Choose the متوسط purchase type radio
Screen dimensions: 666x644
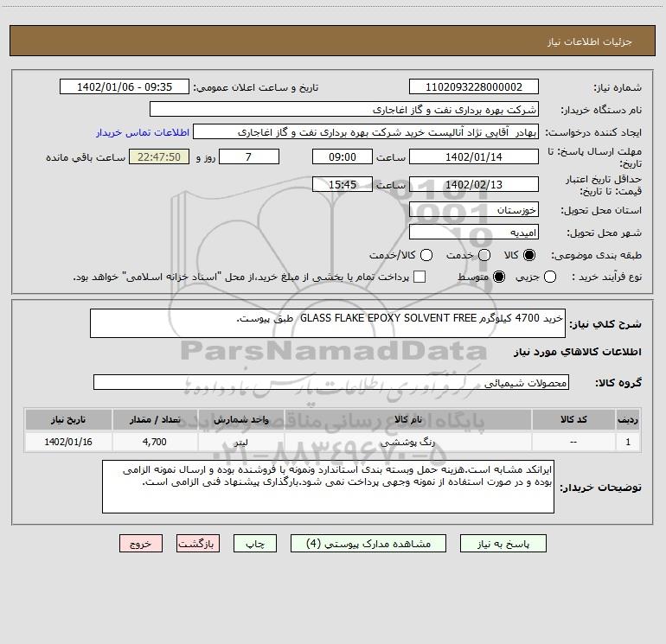[x=499, y=277]
